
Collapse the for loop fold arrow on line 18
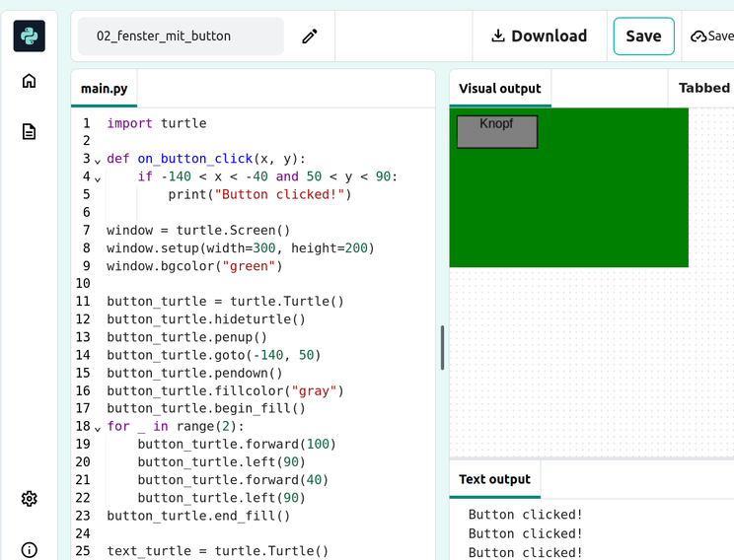(98, 429)
